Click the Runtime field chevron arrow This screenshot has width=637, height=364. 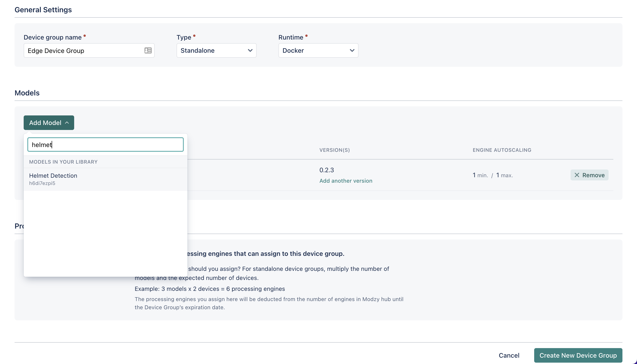tap(352, 50)
